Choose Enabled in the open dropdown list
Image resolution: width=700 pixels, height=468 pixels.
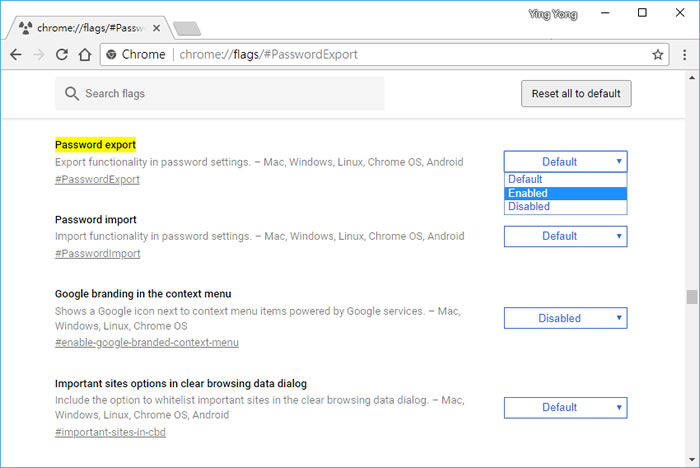[x=566, y=193]
